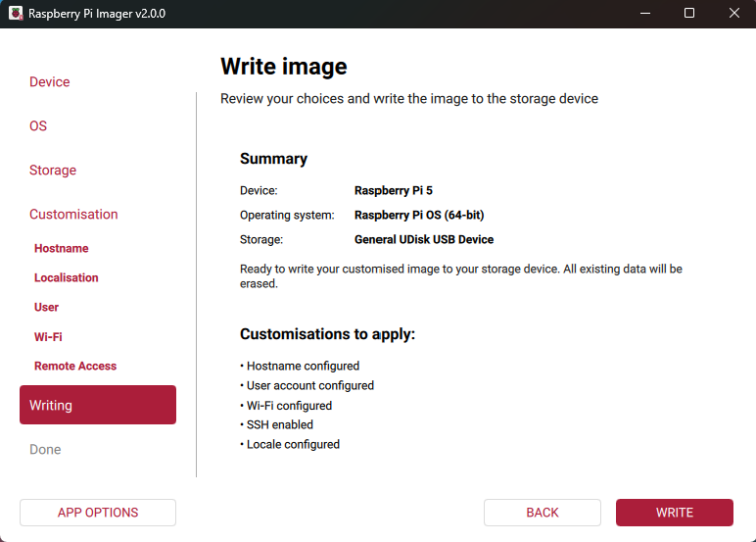Go to the Device step
Viewport: 756px width, 542px height.
pos(50,82)
